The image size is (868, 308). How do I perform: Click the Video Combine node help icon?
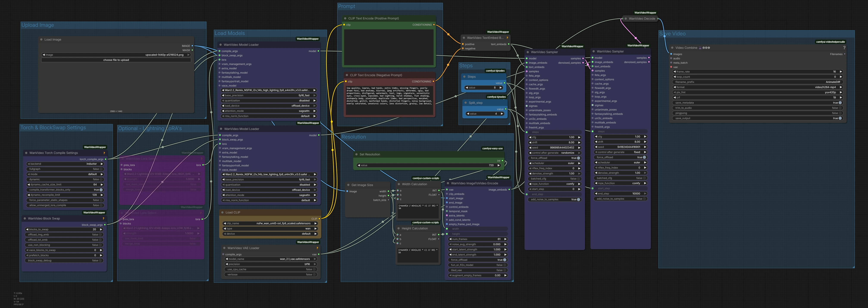click(x=844, y=47)
